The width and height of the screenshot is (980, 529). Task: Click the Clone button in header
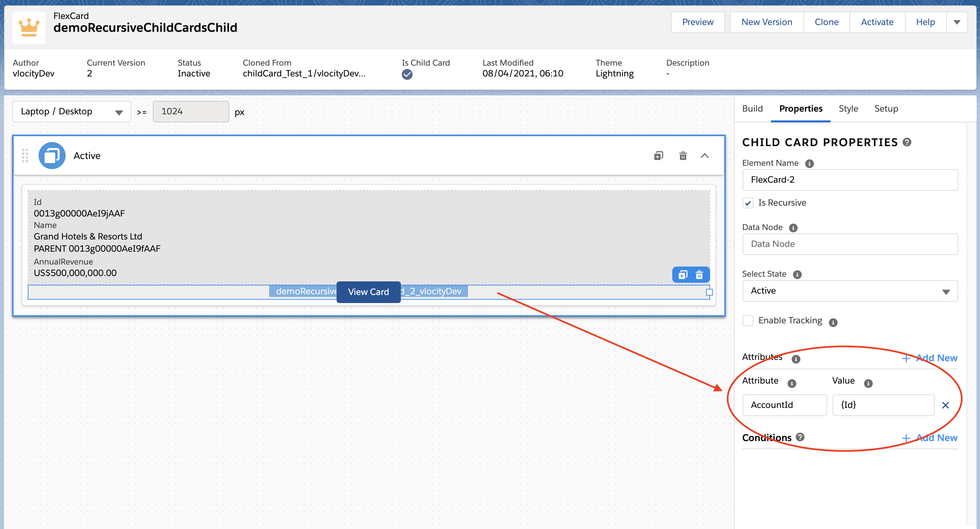[827, 22]
